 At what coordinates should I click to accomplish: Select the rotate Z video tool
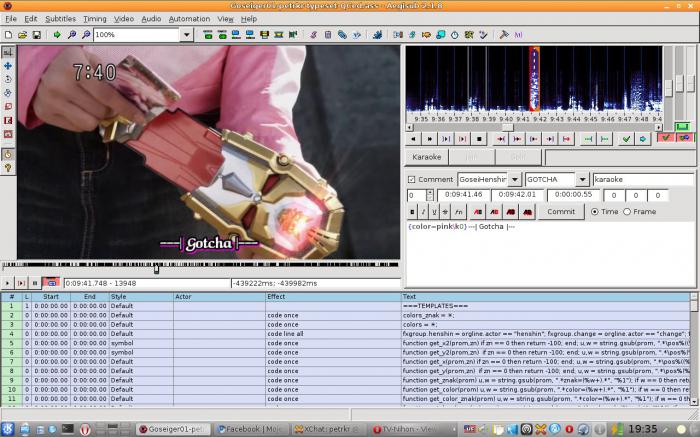click(8, 79)
